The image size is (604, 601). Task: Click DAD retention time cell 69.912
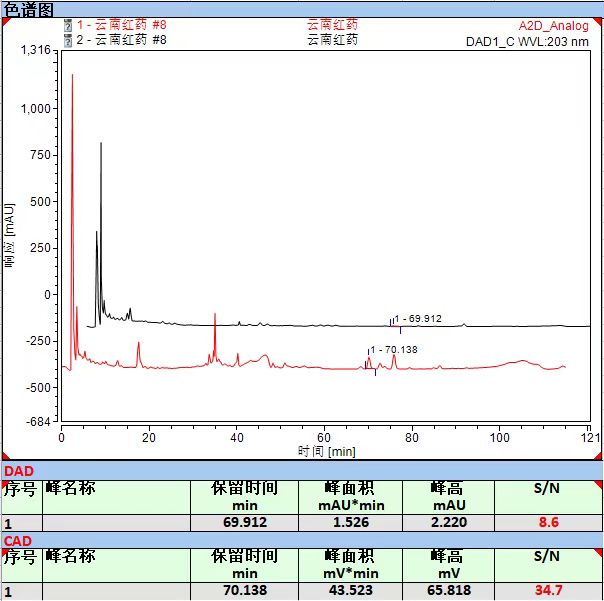(245, 522)
